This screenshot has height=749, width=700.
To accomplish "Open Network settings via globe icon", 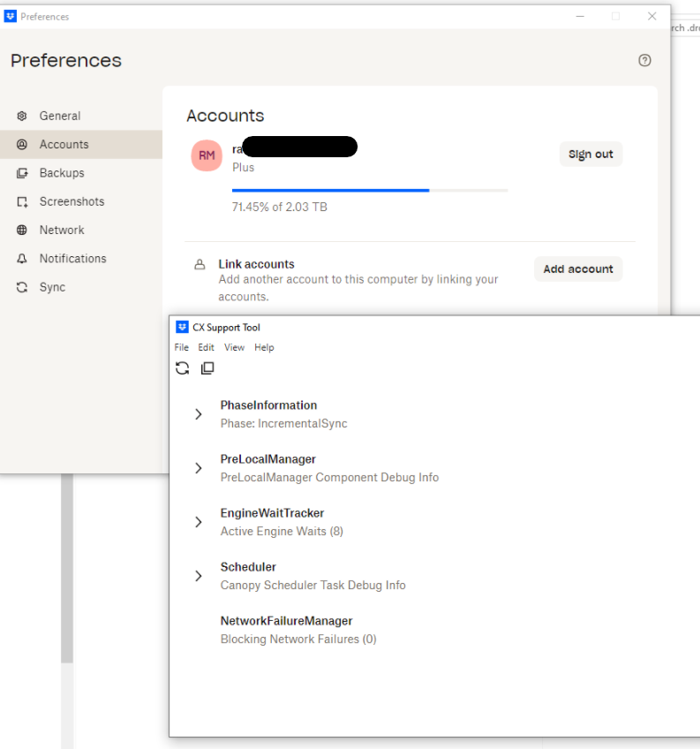I will pos(22,230).
